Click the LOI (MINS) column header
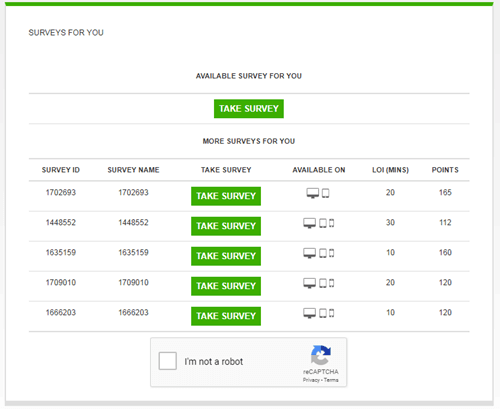 click(390, 170)
